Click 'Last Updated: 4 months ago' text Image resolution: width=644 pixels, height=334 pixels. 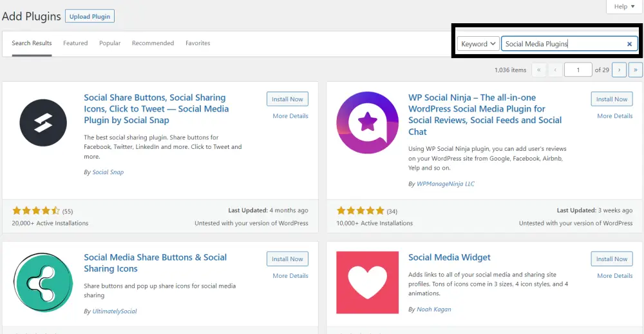coord(268,210)
